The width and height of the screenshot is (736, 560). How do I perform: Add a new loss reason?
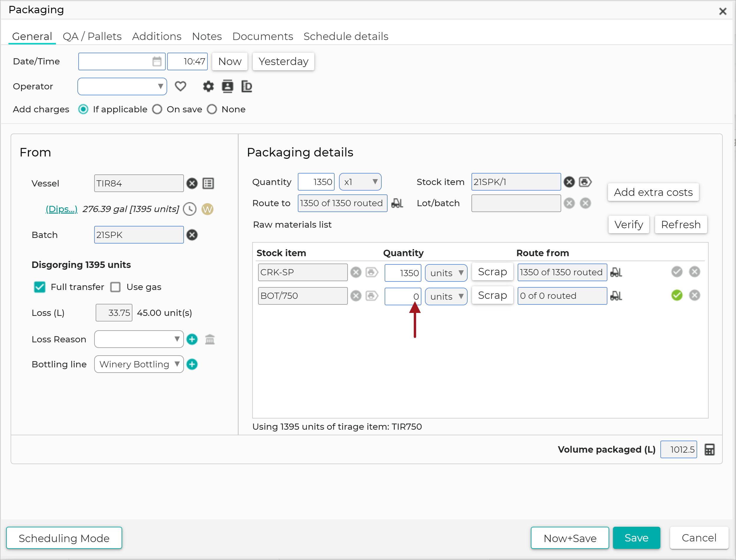point(192,339)
